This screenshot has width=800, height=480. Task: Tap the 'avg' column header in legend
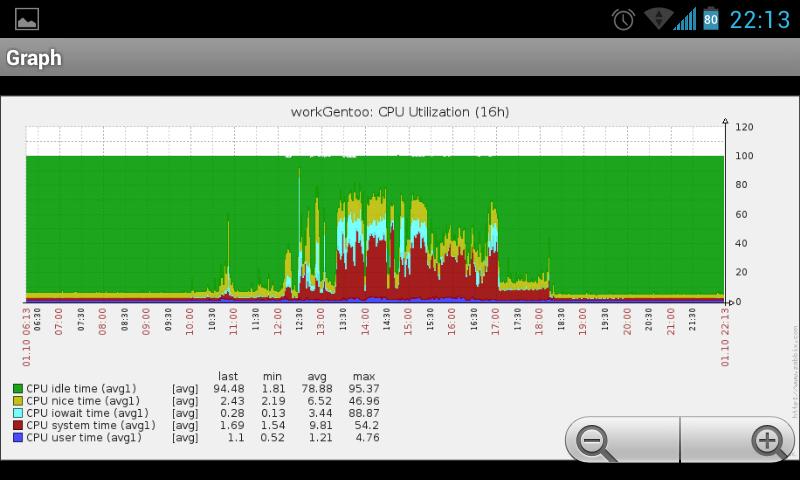(x=317, y=377)
